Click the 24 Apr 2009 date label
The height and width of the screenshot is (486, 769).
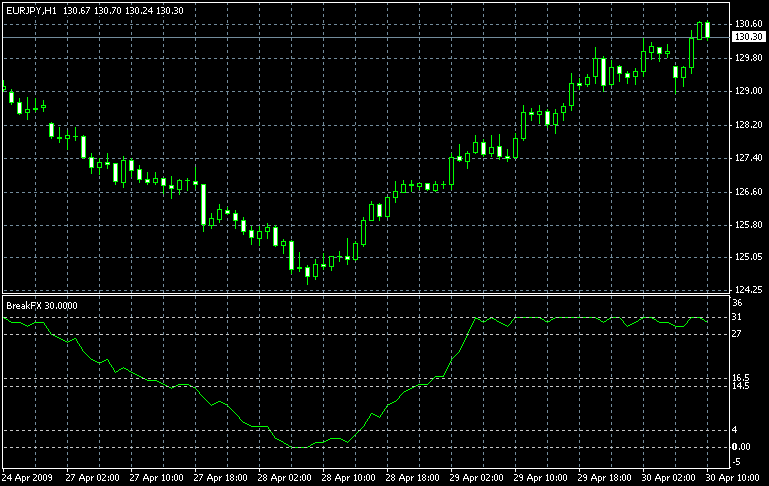27,478
